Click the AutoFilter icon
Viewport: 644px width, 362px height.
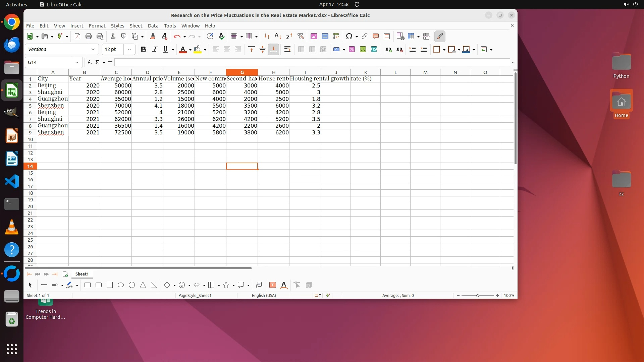click(301, 36)
